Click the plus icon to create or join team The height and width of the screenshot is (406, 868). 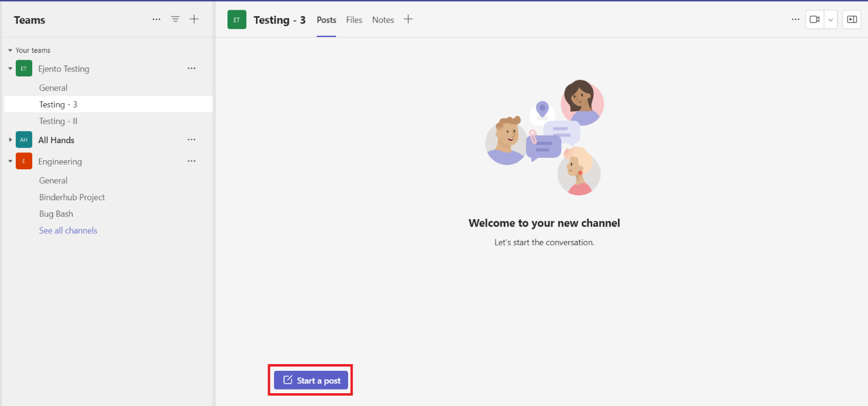(194, 19)
